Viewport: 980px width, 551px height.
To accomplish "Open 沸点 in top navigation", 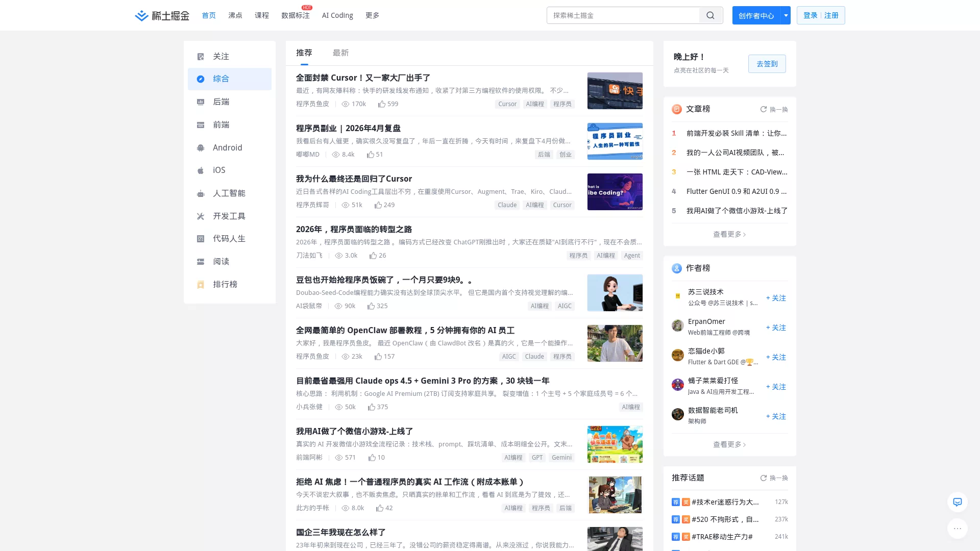I will (235, 15).
